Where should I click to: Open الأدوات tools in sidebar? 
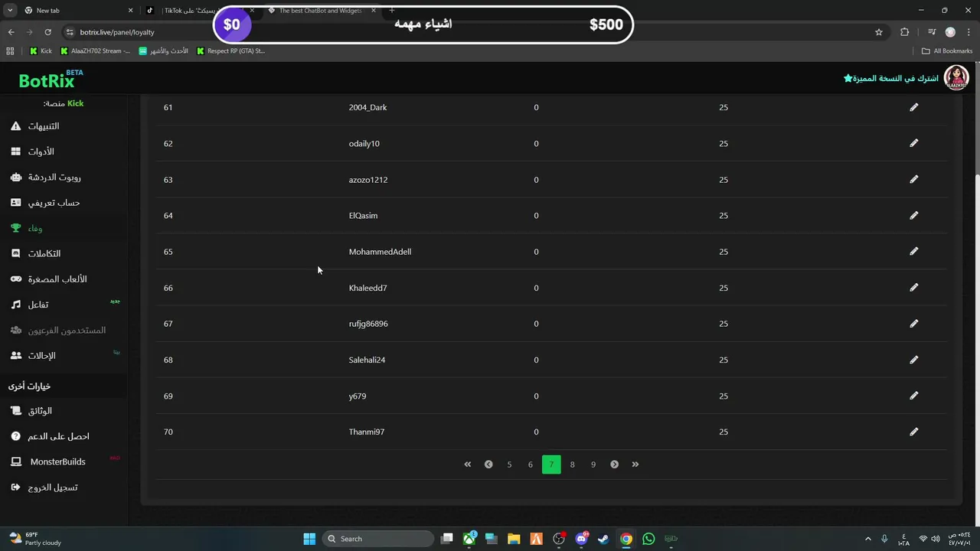point(32,152)
